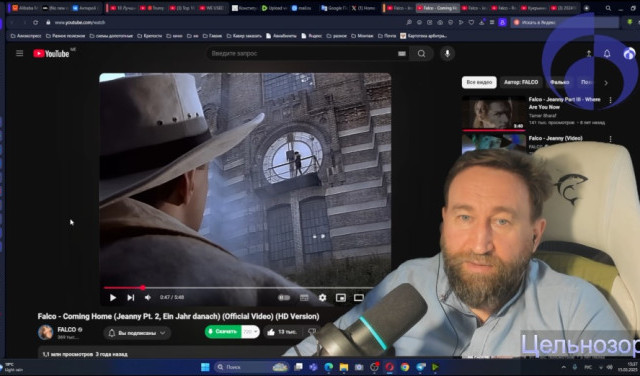Image resolution: width=640 pixels, height=376 pixels.
Task: Open YouTube notifications bell
Action: [607, 53]
